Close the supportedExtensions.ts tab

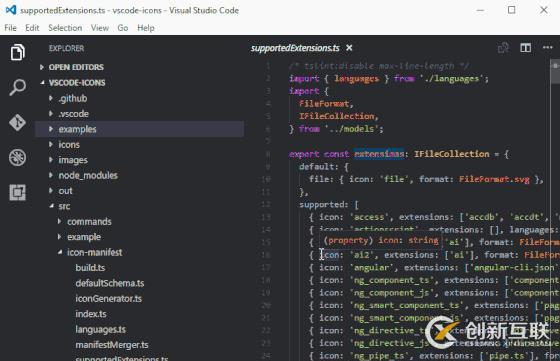tap(349, 47)
